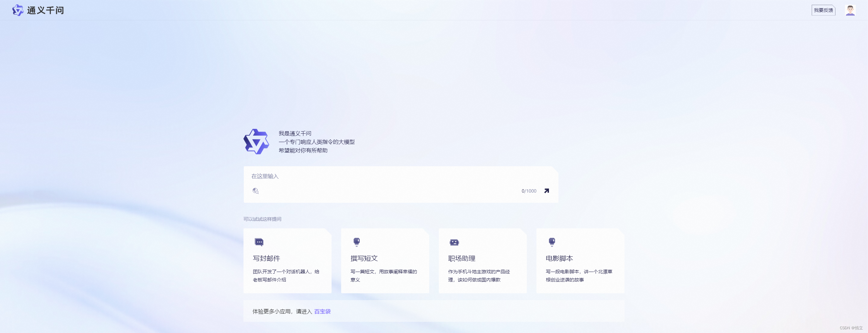This screenshot has width=868, height=333.
Task: Click the 写封邮件 description about 对话机器人
Action: [x=286, y=276]
